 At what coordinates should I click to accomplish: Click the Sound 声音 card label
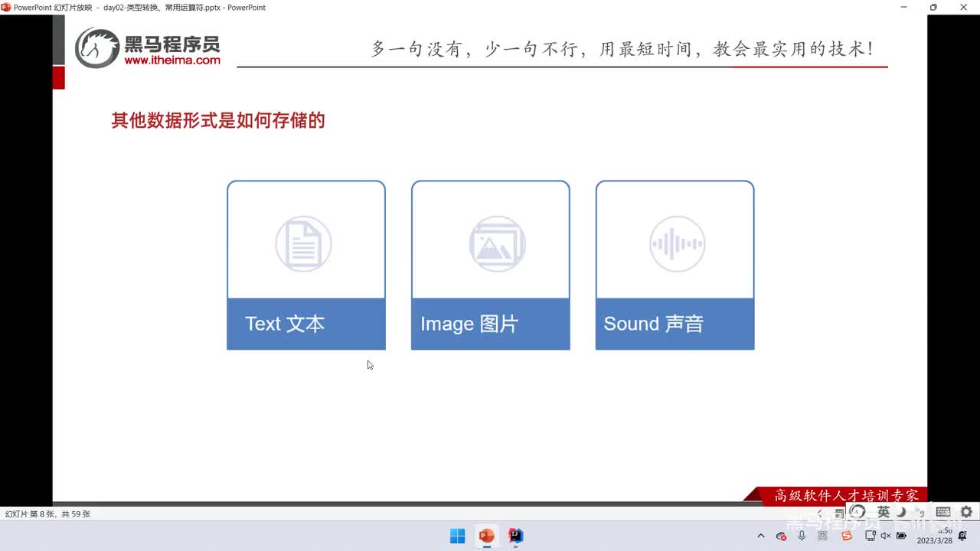point(653,324)
